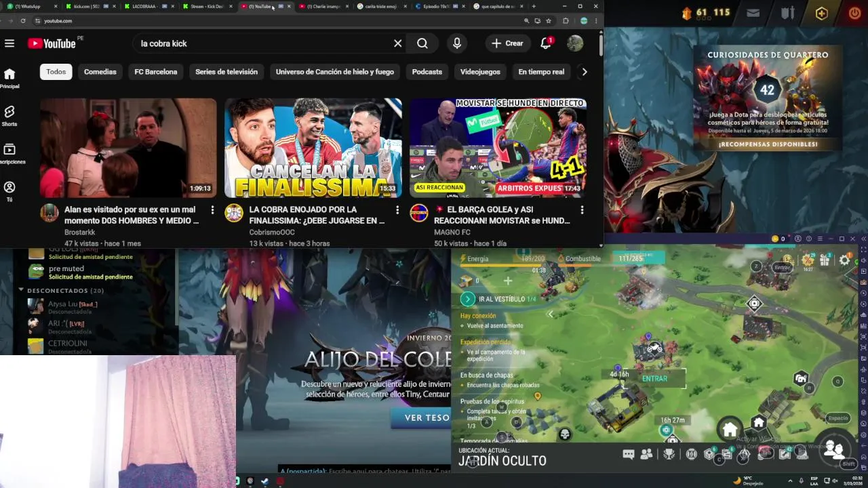Switch to the Charlie browser tab
Viewport: 868px width, 488px height.
pos(323,6)
